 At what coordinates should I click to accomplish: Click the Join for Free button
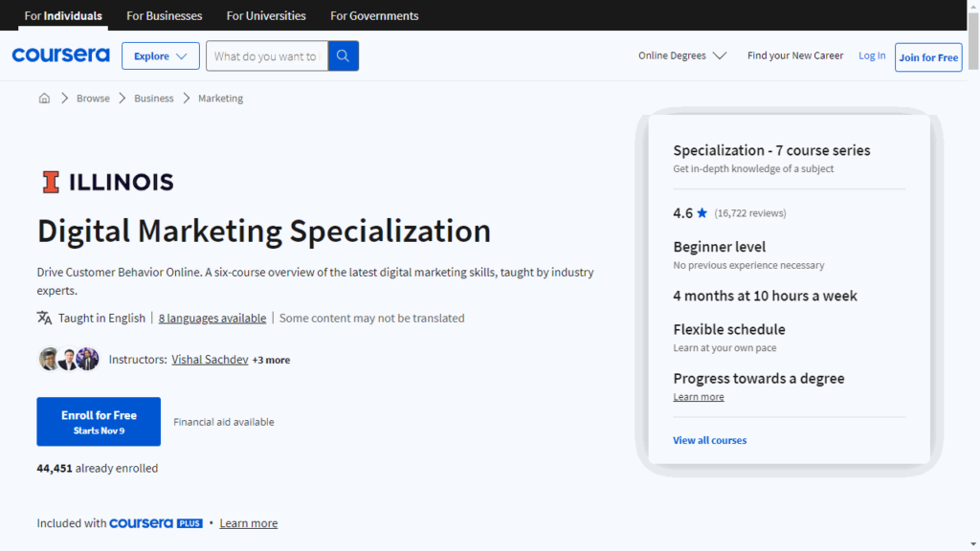(927, 57)
